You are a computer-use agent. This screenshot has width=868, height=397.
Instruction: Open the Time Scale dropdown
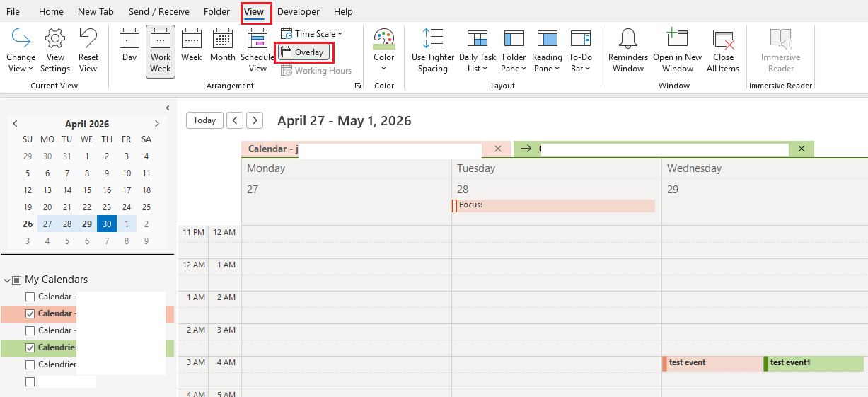click(x=311, y=33)
